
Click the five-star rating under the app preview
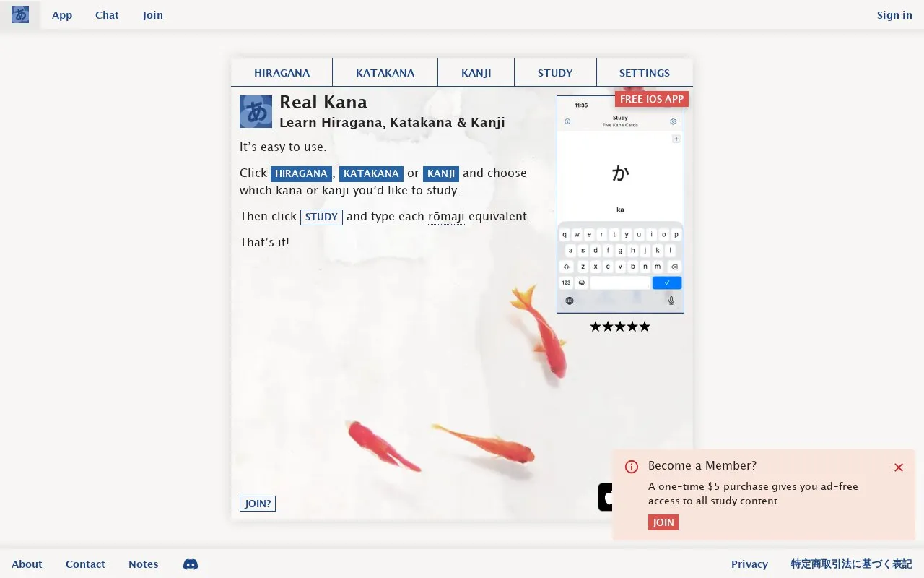620,327
